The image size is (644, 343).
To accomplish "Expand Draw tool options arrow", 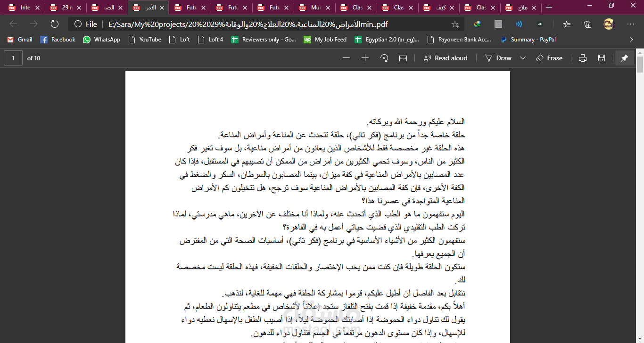I will tap(523, 58).
